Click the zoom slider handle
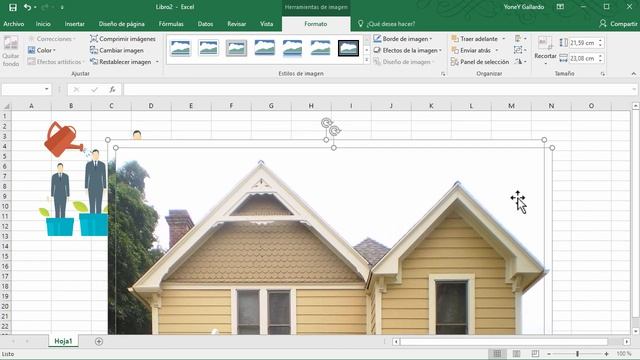This screenshot has height=360, width=640. [x=578, y=354]
